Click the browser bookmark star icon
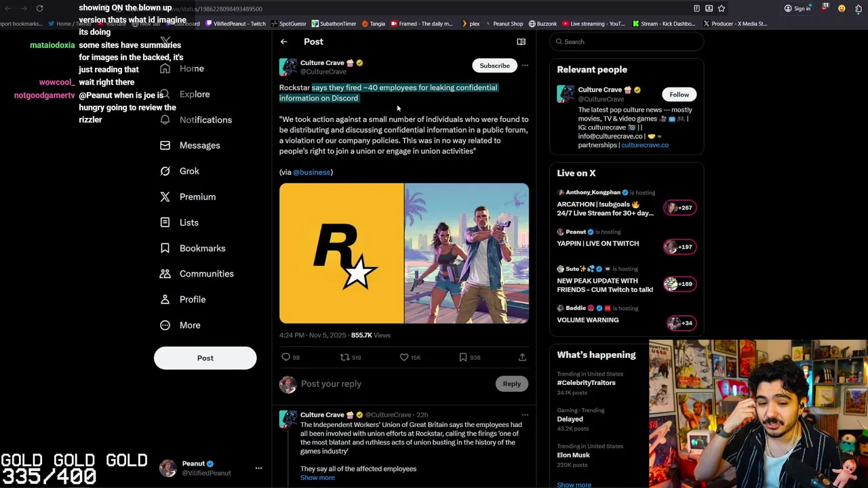The height and width of the screenshot is (488, 868). coord(722,9)
